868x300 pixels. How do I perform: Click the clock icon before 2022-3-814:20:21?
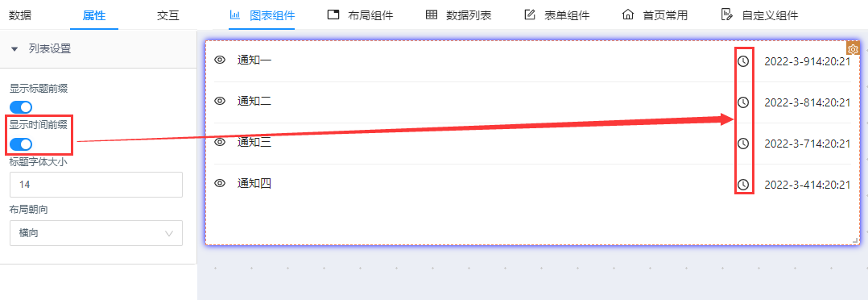tap(743, 102)
